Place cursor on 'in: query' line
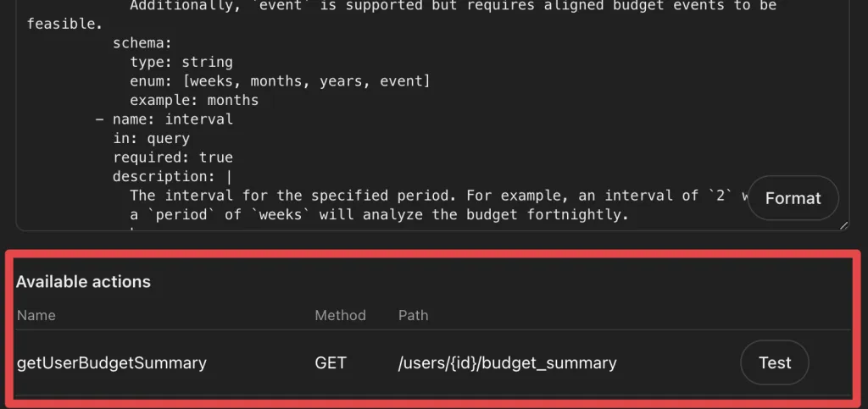868x409 pixels. tap(151, 138)
